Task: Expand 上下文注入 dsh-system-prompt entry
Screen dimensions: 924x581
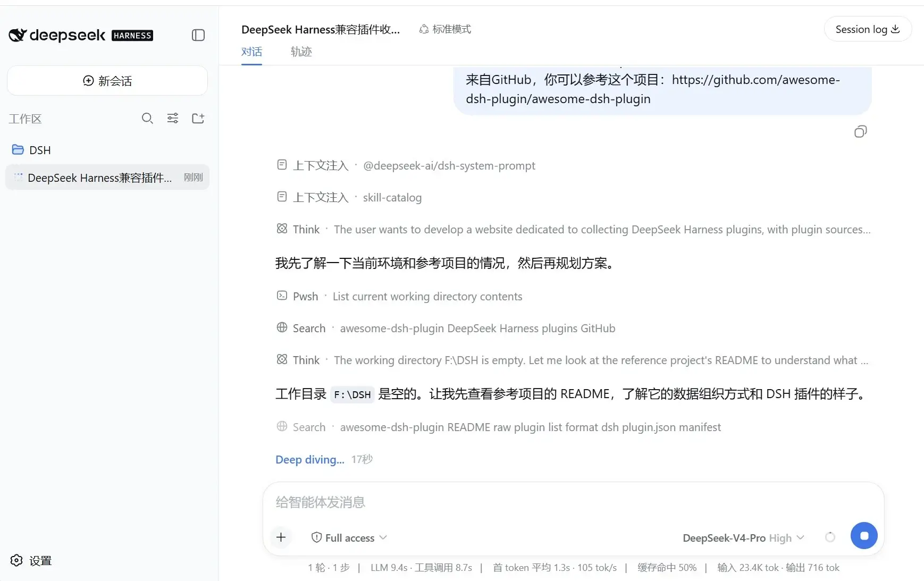Action: [x=406, y=166]
